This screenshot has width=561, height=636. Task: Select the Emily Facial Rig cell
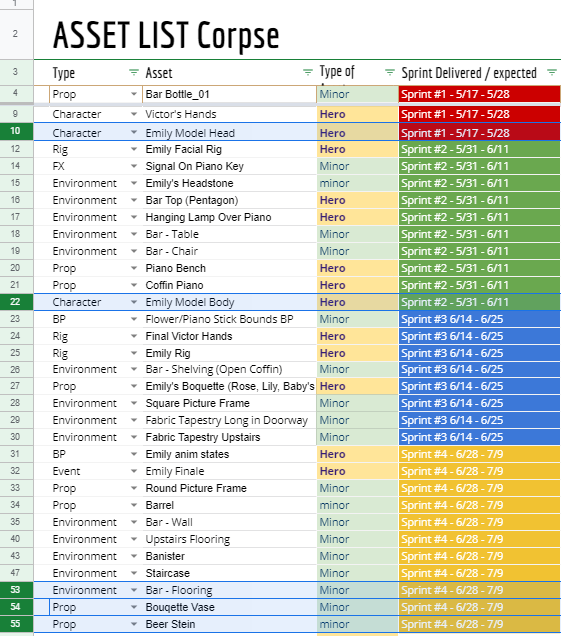coord(229,149)
